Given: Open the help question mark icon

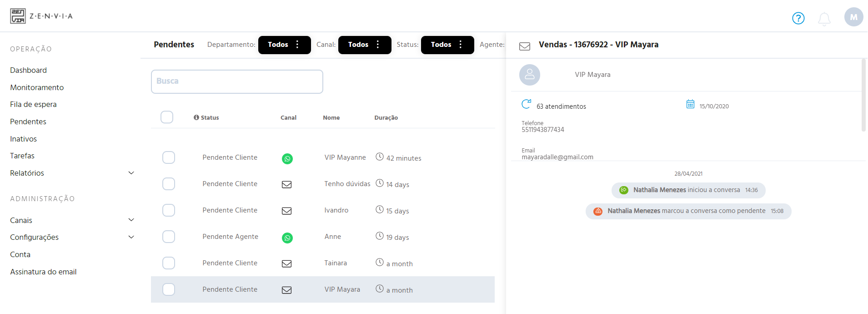Looking at the screenshot, I should (x=798, y=18).
